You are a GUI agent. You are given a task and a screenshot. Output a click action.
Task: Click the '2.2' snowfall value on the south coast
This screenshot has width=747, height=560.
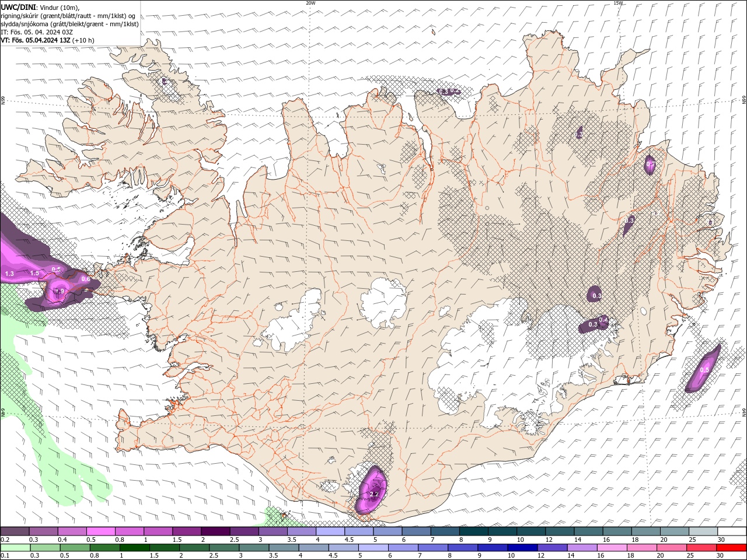click(374, 494)
